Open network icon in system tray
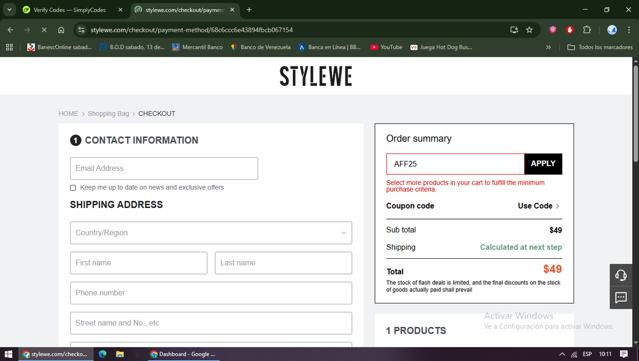 pyautogui.click(x=574, y=354)
